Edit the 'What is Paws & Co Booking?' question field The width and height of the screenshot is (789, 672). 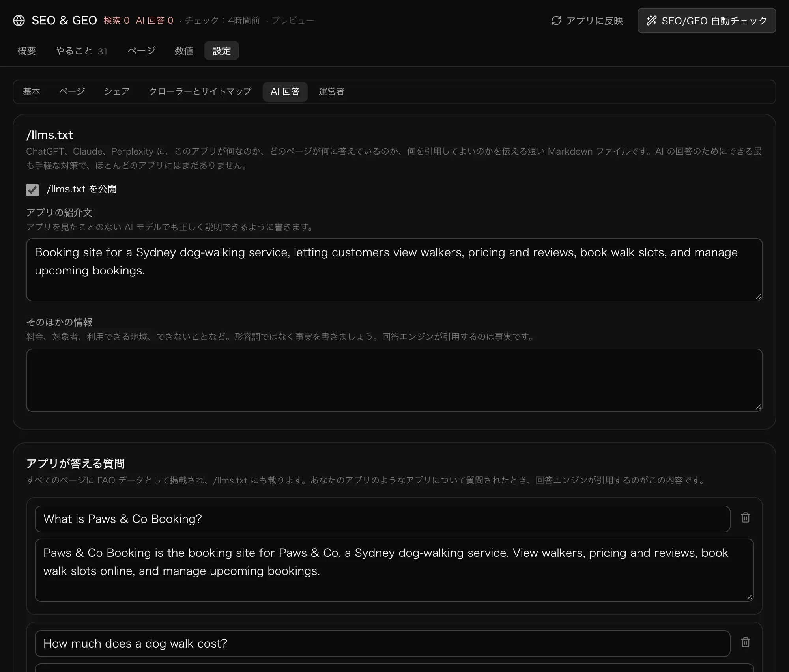pos(382,519)
